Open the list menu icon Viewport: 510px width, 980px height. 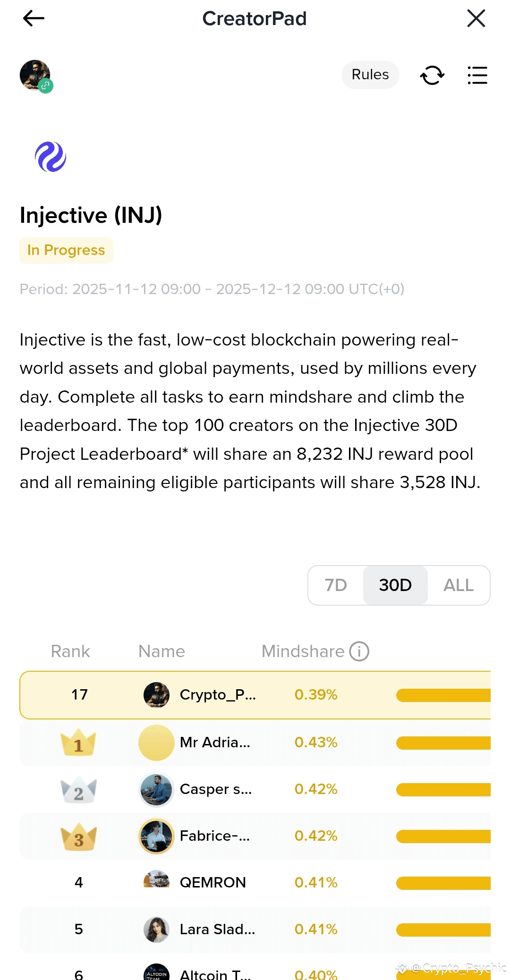[477, 75]
